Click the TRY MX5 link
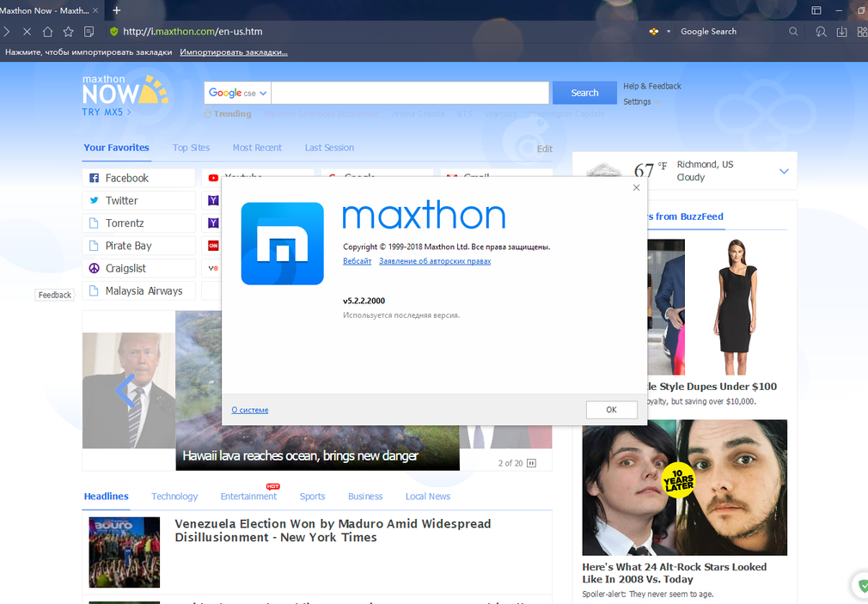Screen dimensions: 868x604 107,112
